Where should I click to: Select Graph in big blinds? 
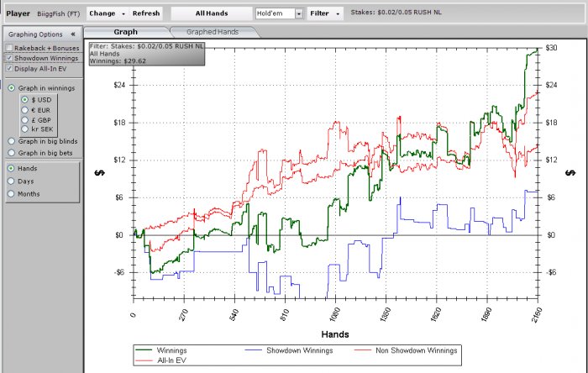tap(12, 141)
